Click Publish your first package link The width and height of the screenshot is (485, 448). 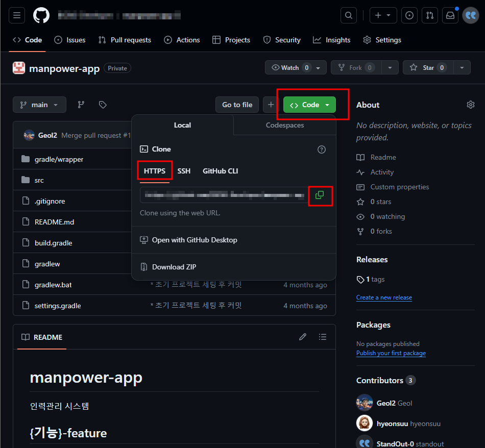(x=391, y=353)
